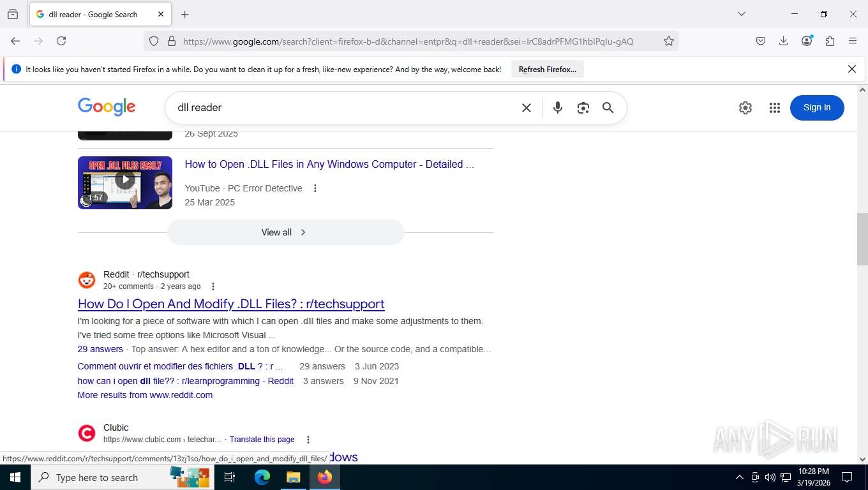Open the Firefox application hamburger menu
This screenshot has height=490, width=868.
click(x=853, y=41)
